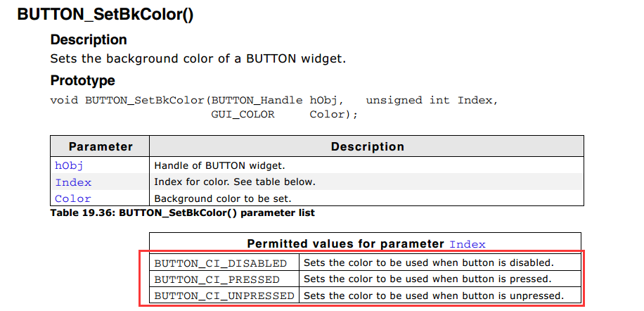Click the Prototype section heading
The image size is (644, 311).
click(82, 80)
